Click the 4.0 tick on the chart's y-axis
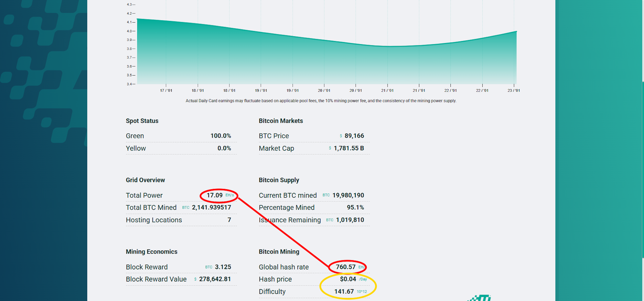The image size is (644, 301). point(129,31)
